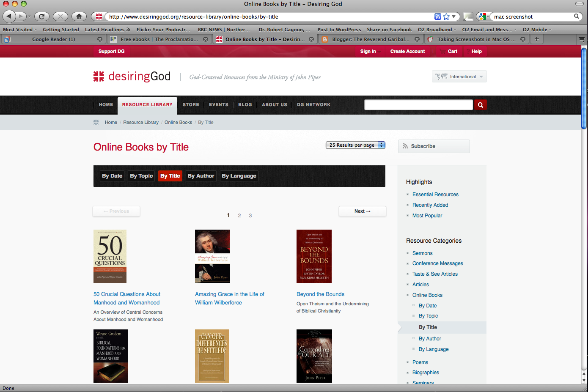Click the red site search magnifier button
The width and height of the screenshot is (588, 392).
(x=481, y=105)
